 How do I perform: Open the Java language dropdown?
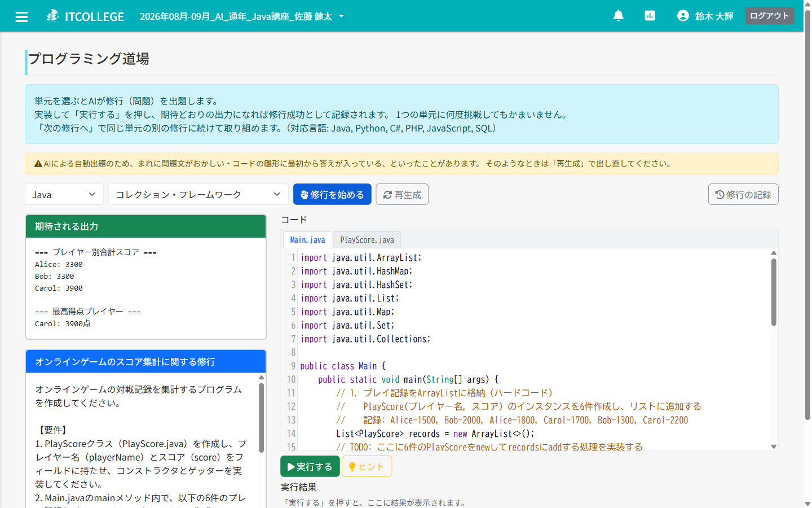(x=64, y=194)
